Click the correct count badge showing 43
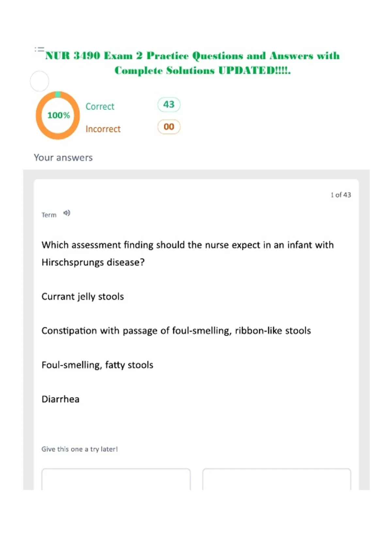This screenshot has height=556, width=392. [x=169, y=105]
